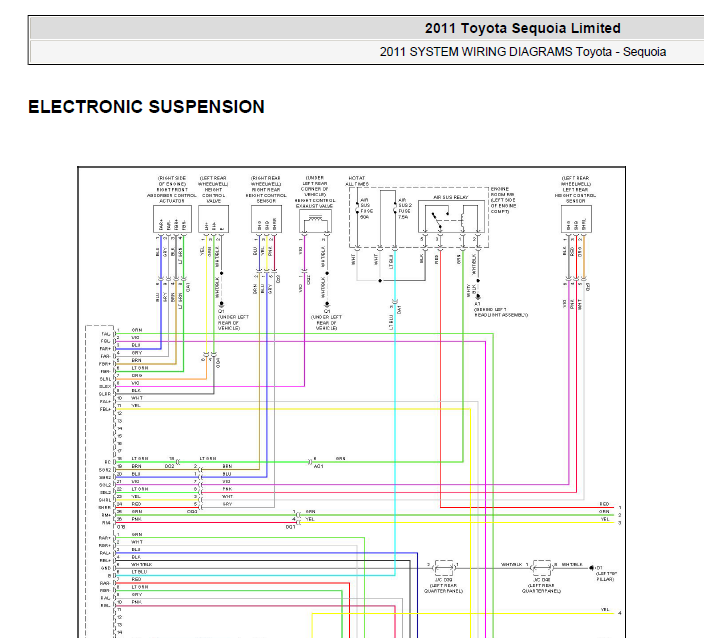Click the right front absorber control actuator box

(x=172, y=219)
